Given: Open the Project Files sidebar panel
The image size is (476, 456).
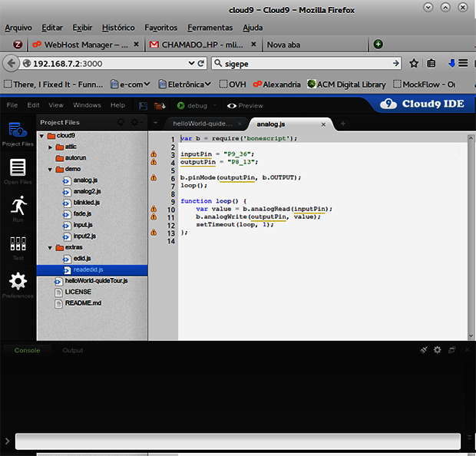Looking at the screenshot, I should pyautogui.click(x=18, y=134).
